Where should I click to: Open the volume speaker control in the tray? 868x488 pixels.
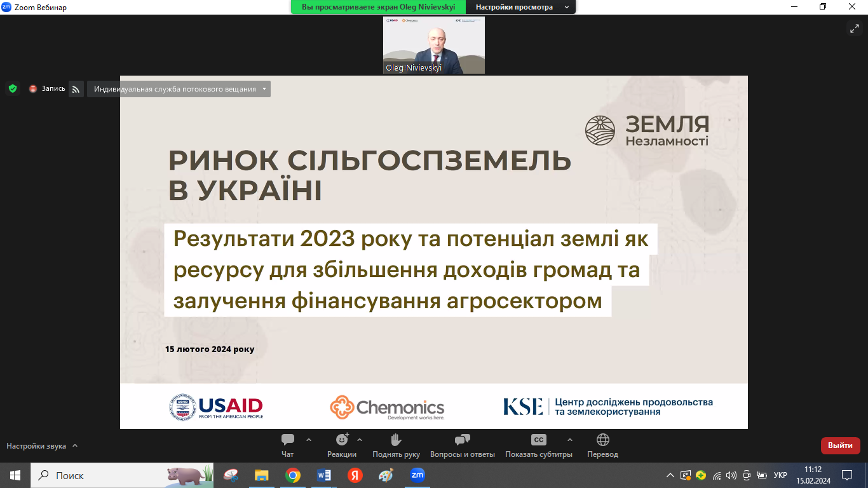click(731, 475)
